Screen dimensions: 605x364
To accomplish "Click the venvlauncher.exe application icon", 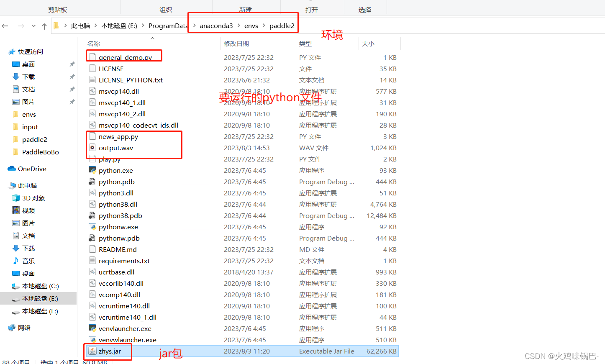I will 92,328.
